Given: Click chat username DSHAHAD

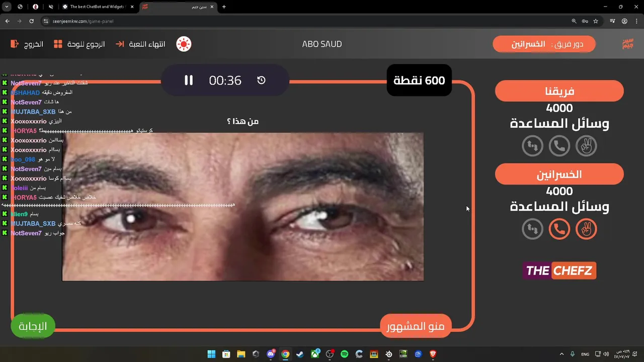Looking at the screenshot, I should pyautogui.click(x=25, y=93).
